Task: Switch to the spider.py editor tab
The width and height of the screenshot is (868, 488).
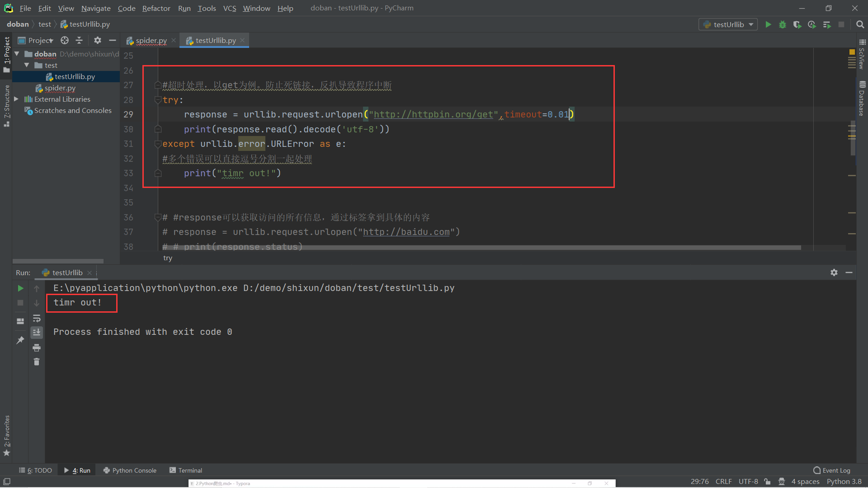Action: point(151,40)
